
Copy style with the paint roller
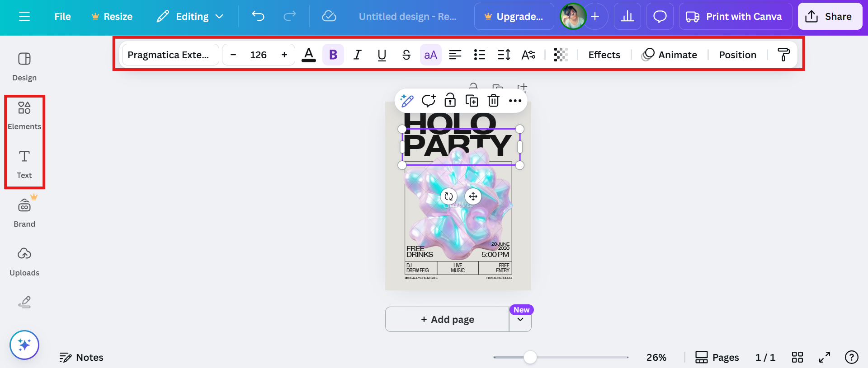point(783,55)
